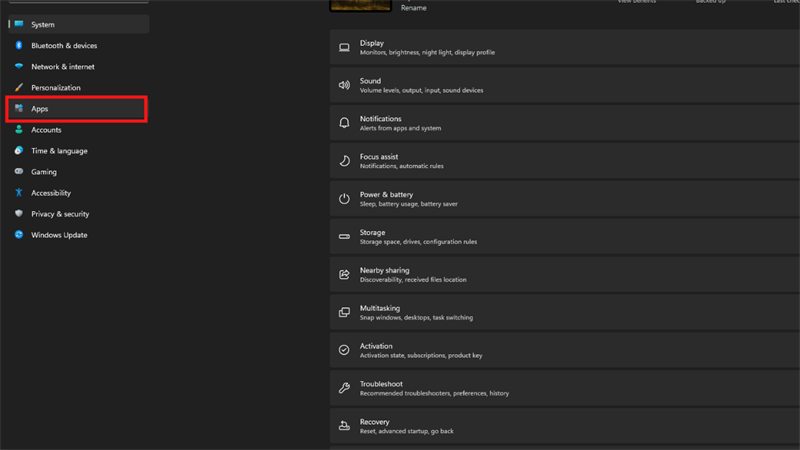This screenshot has height=450, width=800.
Task: Click the Personalization paintbrush icon
Action: point(18,88)
